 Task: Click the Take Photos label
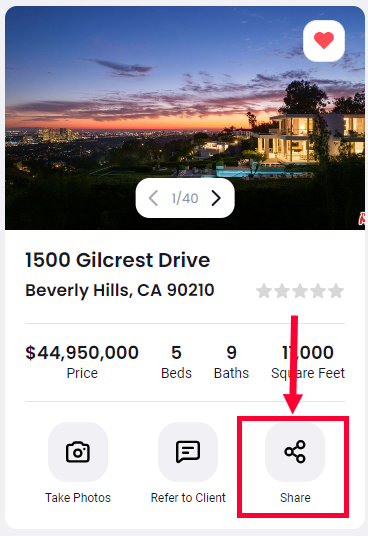tap(78, 498)
